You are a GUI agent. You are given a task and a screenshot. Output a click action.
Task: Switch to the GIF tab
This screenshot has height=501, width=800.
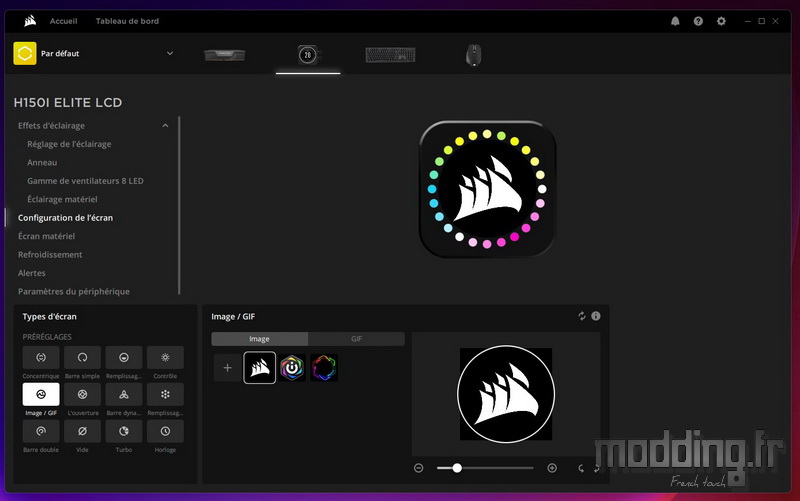pyautogui.click(x=356, y=339)
